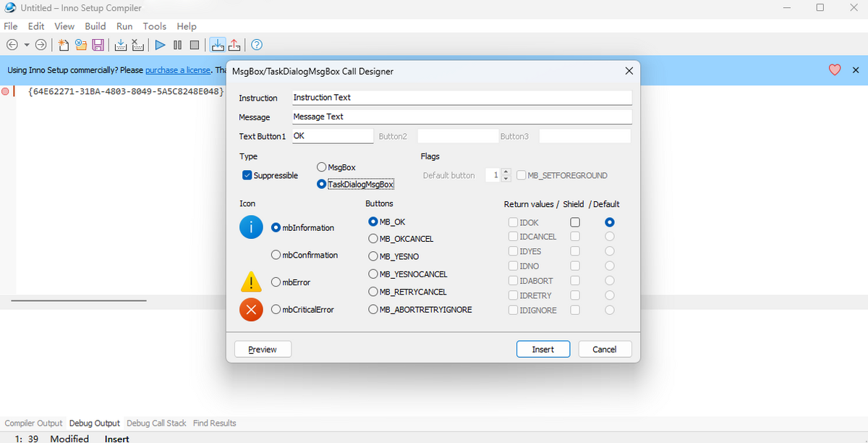Follow the purchase a license link
The width and height of the screenshot is (868, 443).
click(x=177, y=70)
